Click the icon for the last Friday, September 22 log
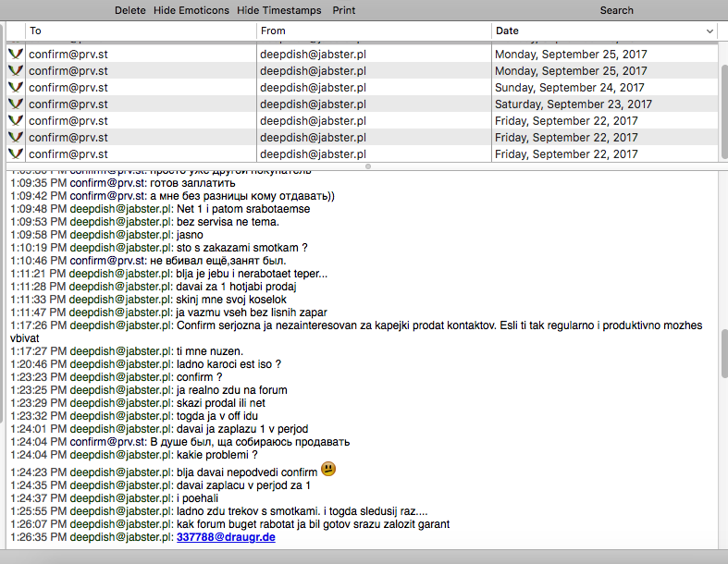Image resolution: width=728 pixels, height=564 pixels. pyautogui.click(x=16, y=153)
